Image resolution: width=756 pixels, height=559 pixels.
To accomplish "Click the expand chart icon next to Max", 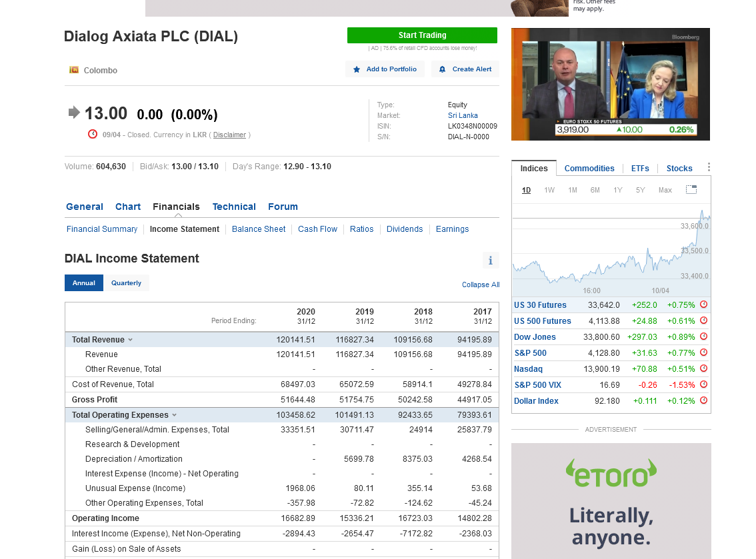I will pos(691,189).
